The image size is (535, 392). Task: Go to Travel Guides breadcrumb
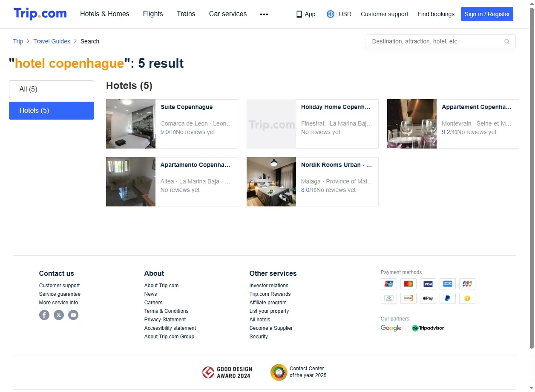point(52,41)
